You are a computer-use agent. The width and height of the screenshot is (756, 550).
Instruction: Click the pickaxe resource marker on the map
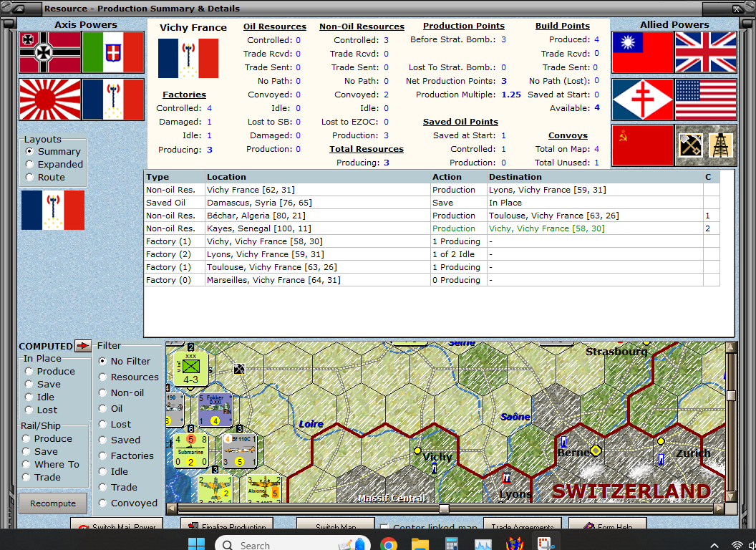click(239, 369)
